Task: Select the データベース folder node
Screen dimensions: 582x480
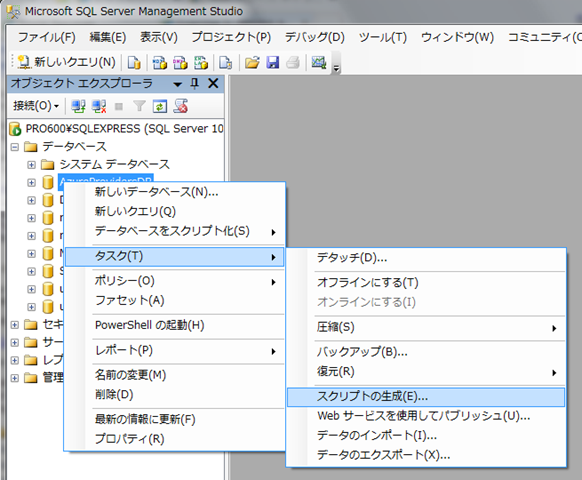Action: tap(75, 147)
